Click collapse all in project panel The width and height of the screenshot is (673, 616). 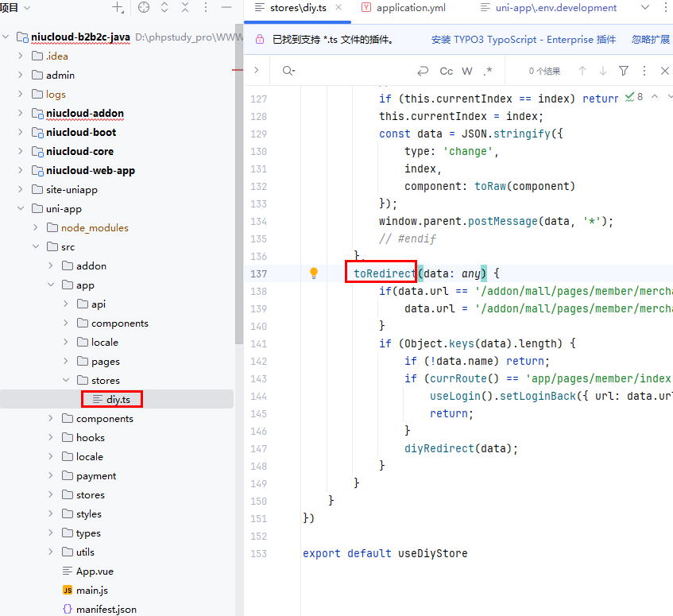[x=185, y=7]
